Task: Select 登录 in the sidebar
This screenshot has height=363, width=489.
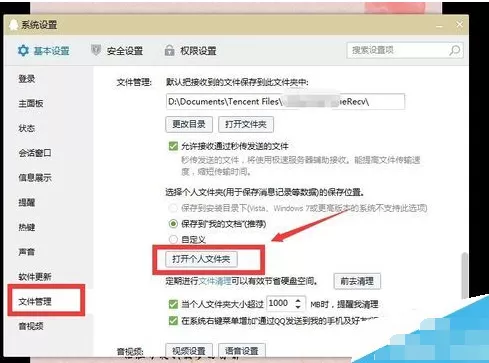Action: 27,79
